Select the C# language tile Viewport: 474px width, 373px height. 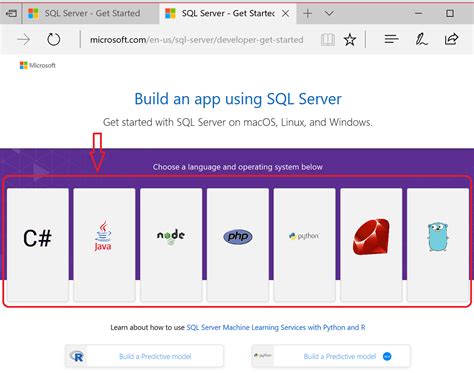click(38, 245)
